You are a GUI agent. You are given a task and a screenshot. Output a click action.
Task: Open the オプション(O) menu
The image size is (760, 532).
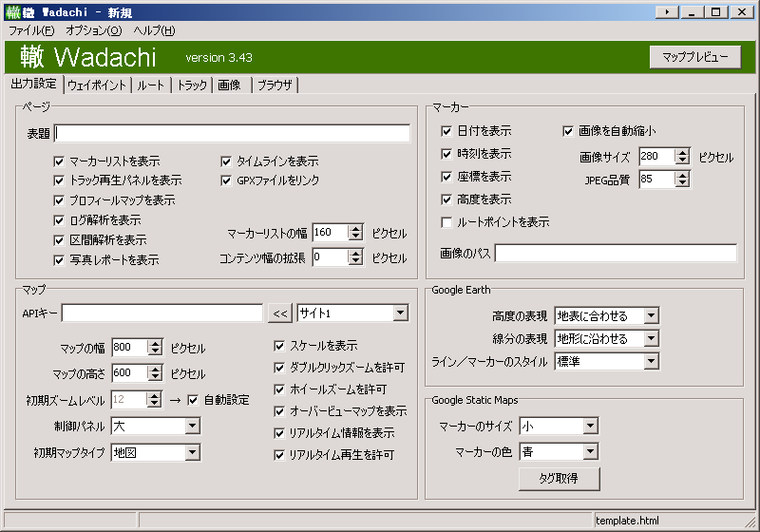tap(94, 30)
